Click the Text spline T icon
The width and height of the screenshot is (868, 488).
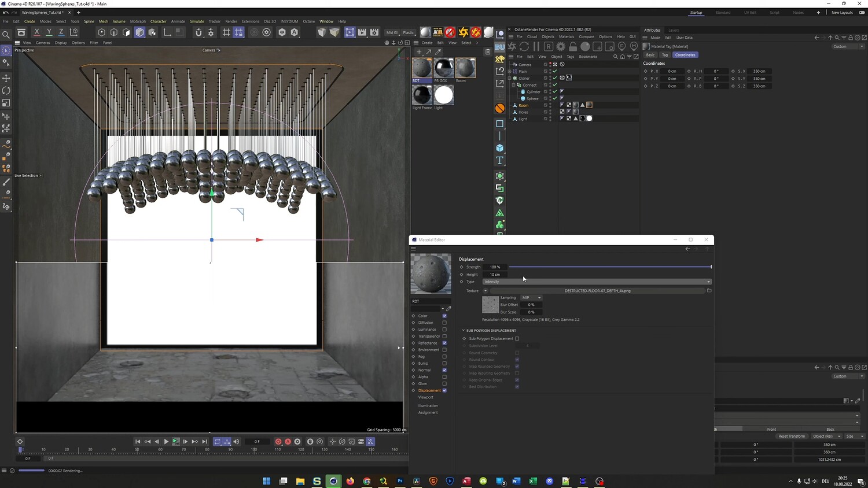coord(500,160)
